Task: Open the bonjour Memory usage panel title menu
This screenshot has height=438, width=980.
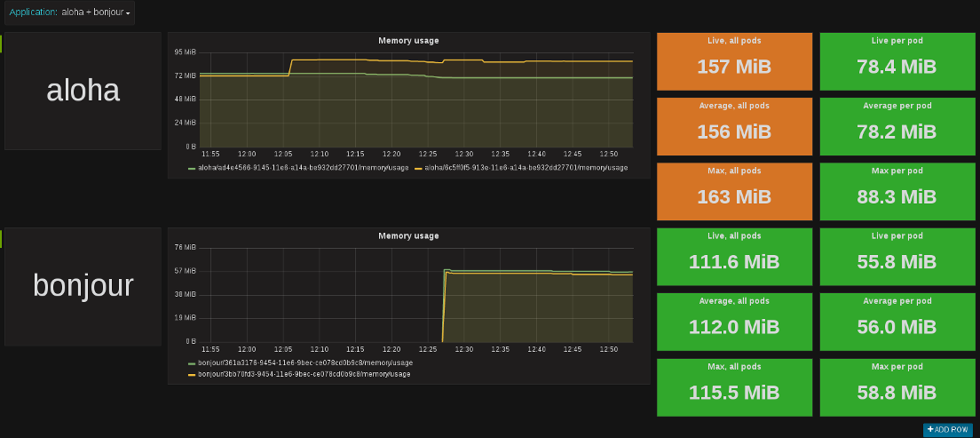Action: [x=408, y=236]
